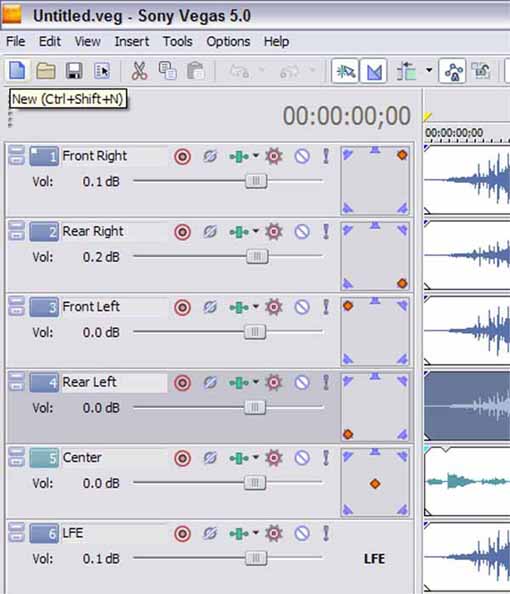
Task: Enable snapping toggle in the toolbar
Action: click(345, 71)
